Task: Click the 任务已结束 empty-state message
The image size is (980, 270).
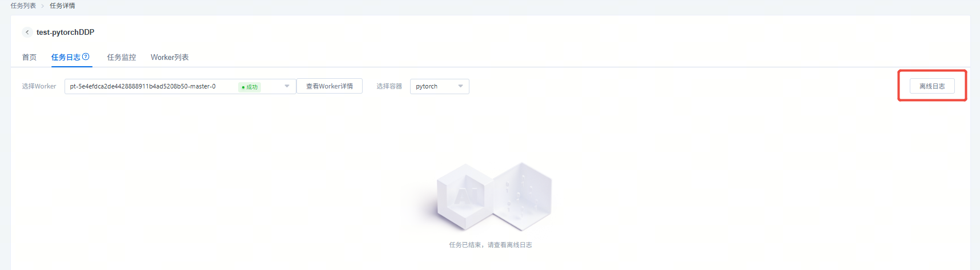Action: 490,245
